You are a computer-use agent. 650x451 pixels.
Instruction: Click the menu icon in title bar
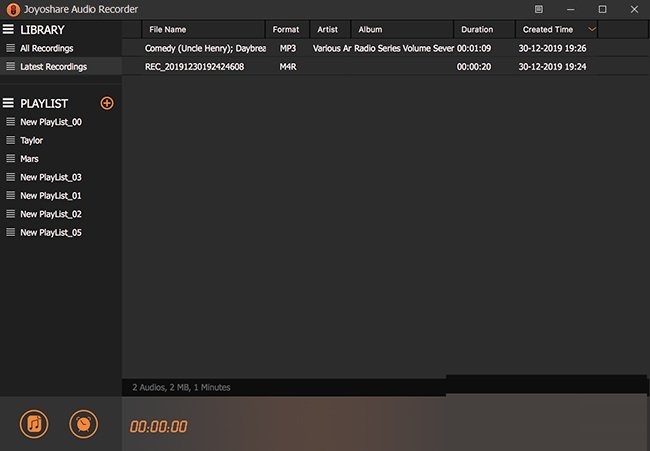pyautogui.click(x=538, y=9)
